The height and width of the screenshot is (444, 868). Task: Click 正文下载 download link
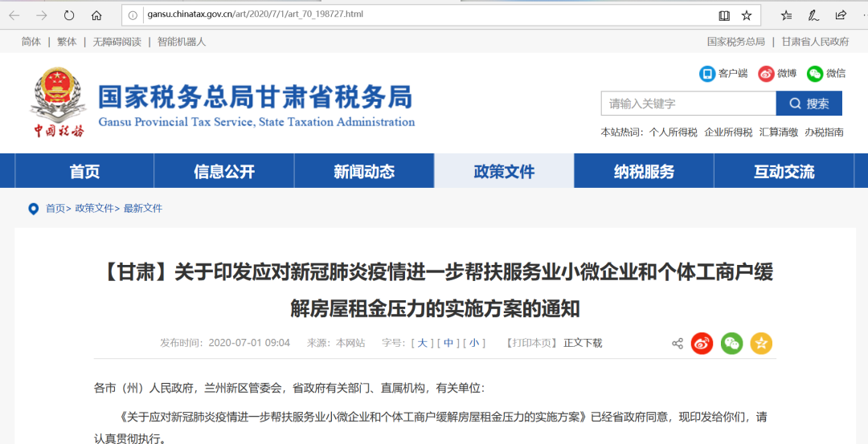point(583,343)
